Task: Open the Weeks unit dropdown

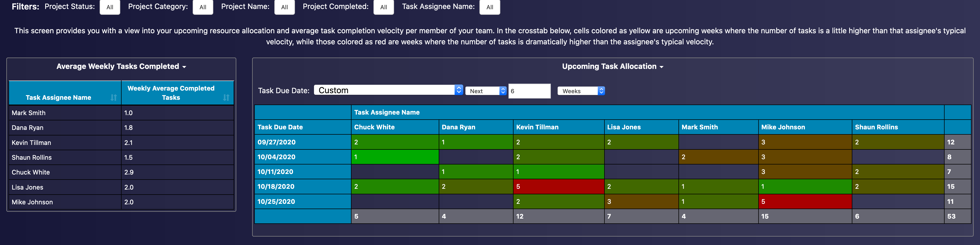Action: pos(581,91)
